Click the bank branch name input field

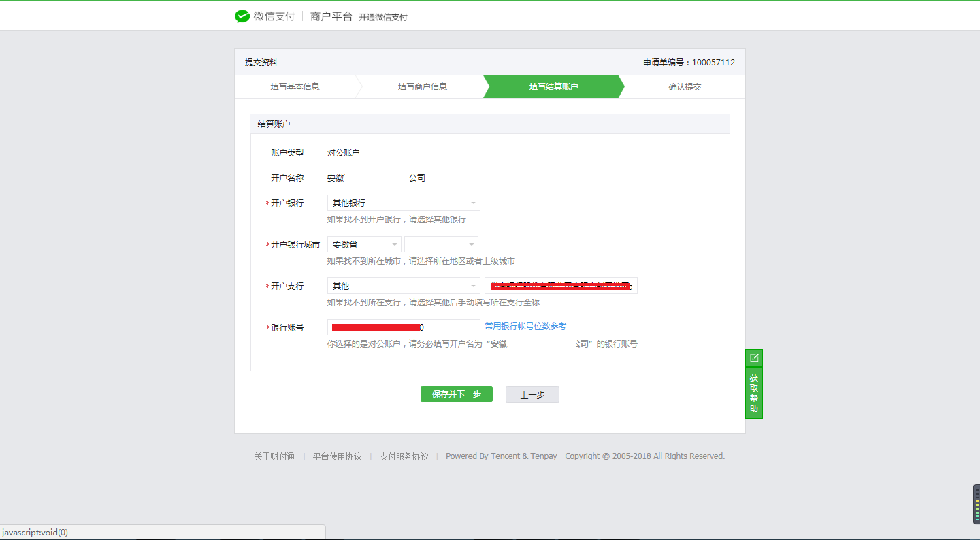pos(561,286)
